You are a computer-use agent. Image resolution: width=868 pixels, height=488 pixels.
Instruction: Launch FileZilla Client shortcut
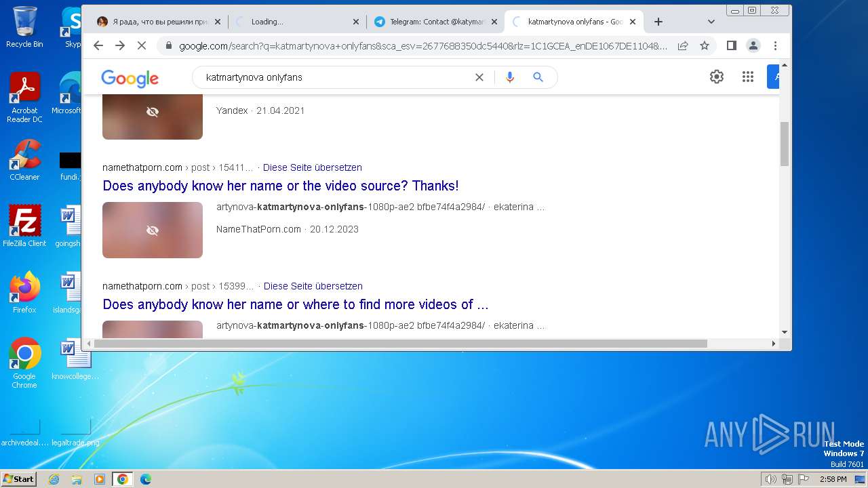coord(24,226)
